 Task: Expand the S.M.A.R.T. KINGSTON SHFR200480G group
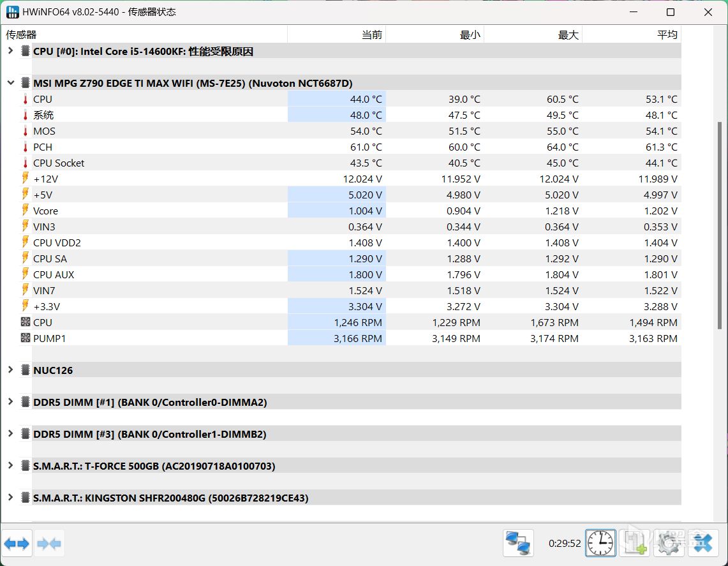[x=11, y=497]
